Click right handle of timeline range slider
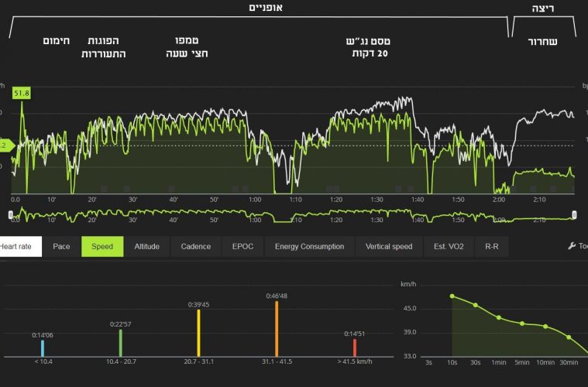 574,214
